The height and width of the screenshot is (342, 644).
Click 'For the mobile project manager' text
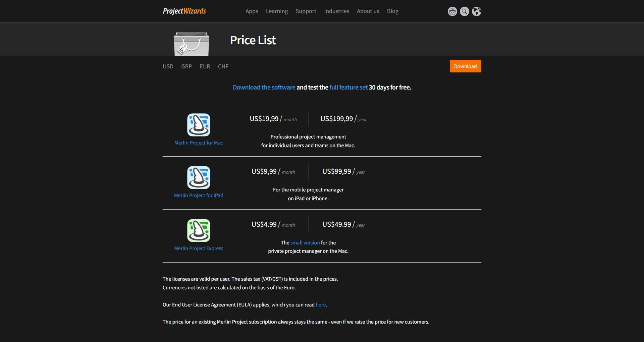(308, 190)
